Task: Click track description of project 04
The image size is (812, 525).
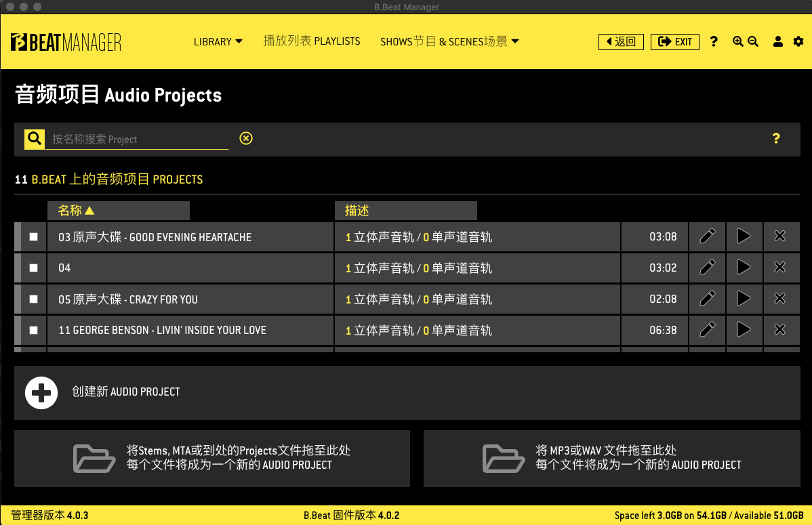Action: pyautogui.click(x=418, y=268)
